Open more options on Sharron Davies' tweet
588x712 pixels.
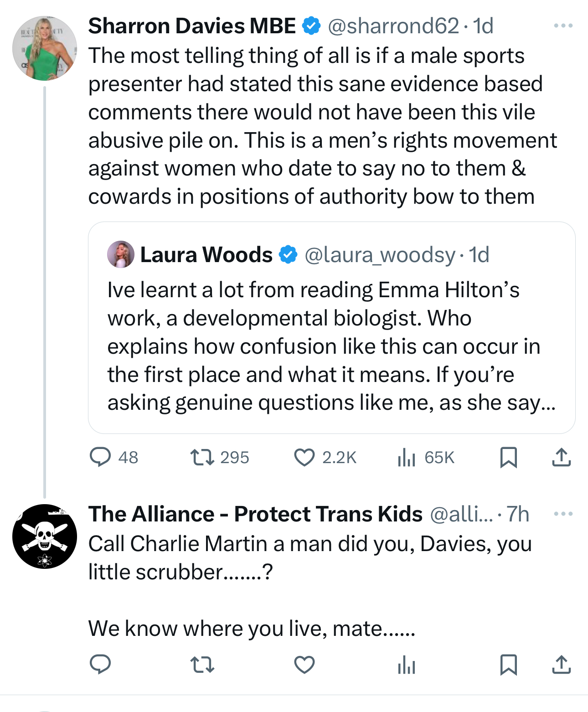tap(563, 26)
